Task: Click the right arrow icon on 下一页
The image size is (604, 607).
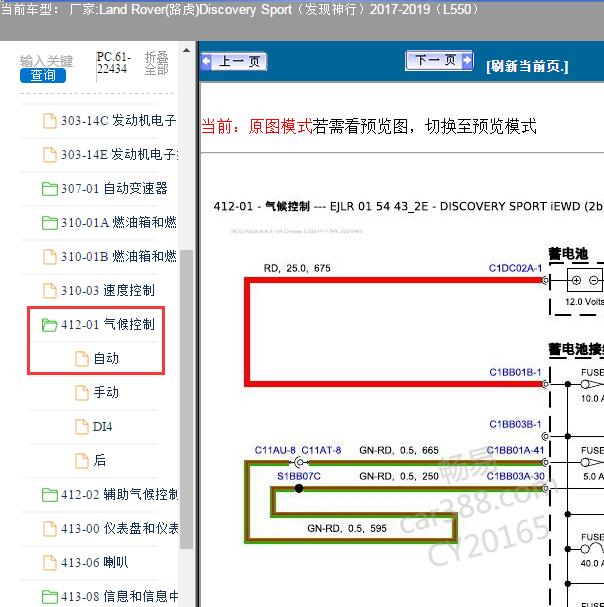Action: click(x=467, y=60)
